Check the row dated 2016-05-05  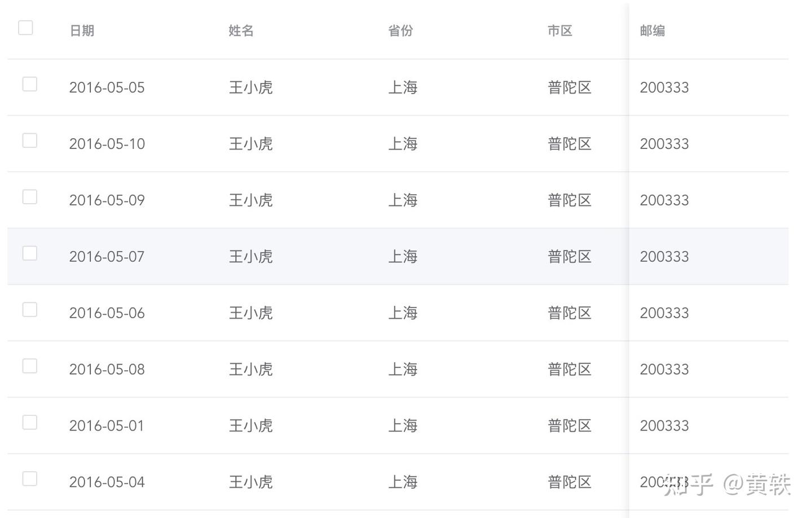click(x=29, y=84)
